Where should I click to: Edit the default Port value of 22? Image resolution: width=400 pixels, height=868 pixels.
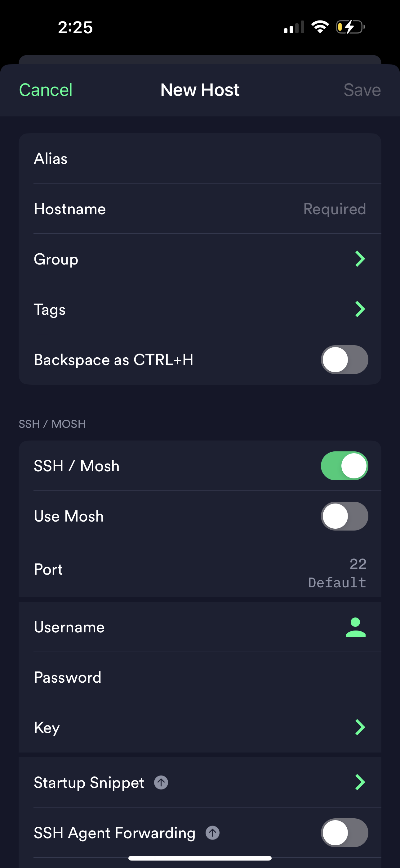click(200, 569)
